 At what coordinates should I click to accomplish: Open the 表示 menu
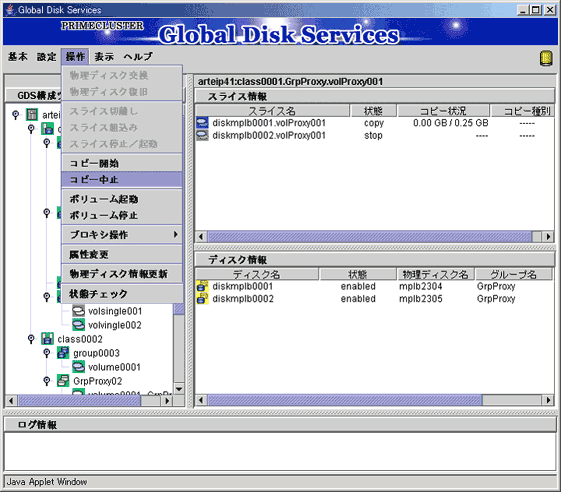click(104, 57)
